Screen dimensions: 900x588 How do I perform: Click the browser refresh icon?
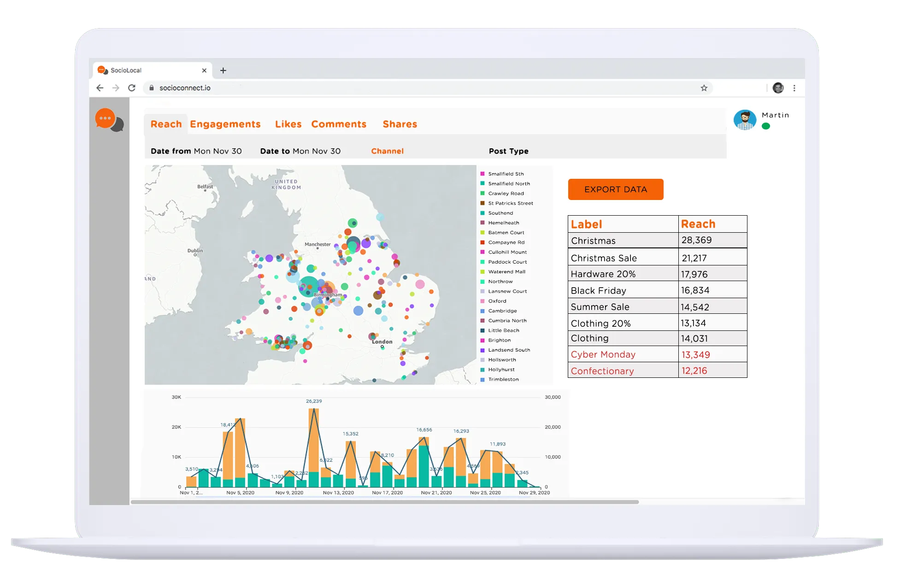[x=132, y=88]
